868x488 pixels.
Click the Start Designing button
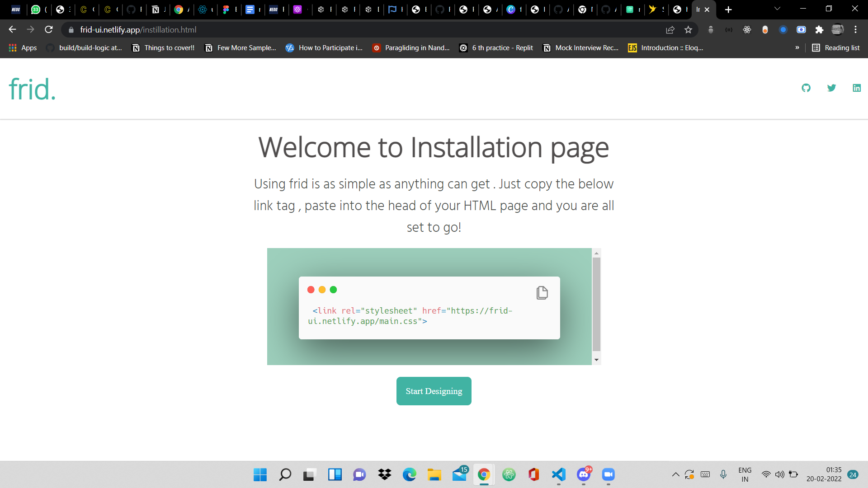click(x=434, y=391)
